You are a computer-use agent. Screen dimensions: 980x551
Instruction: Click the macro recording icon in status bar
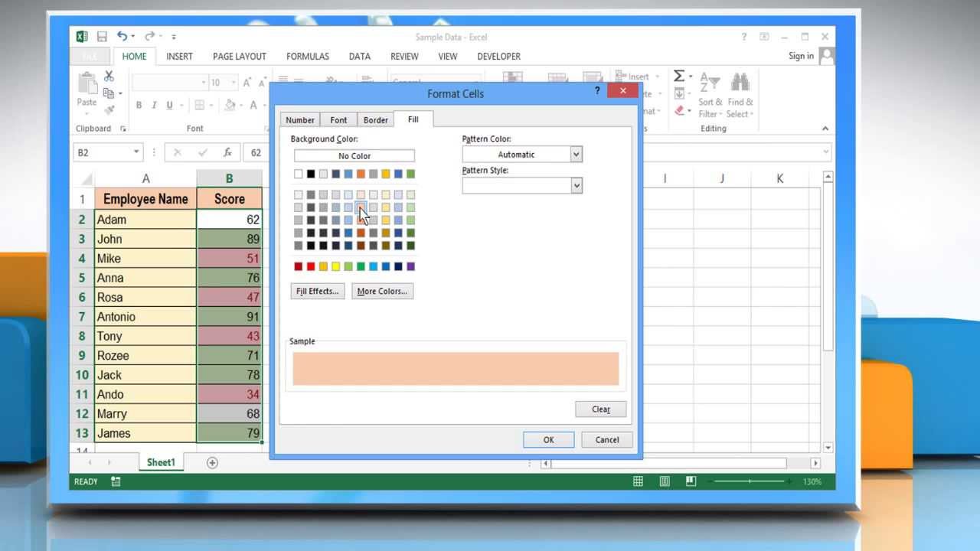pyautogui.click(x=116, y=481)
